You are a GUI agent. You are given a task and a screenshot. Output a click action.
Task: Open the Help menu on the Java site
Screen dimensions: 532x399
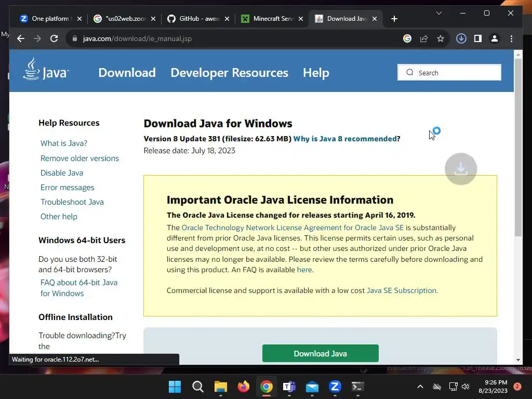[x=316, y=73]
